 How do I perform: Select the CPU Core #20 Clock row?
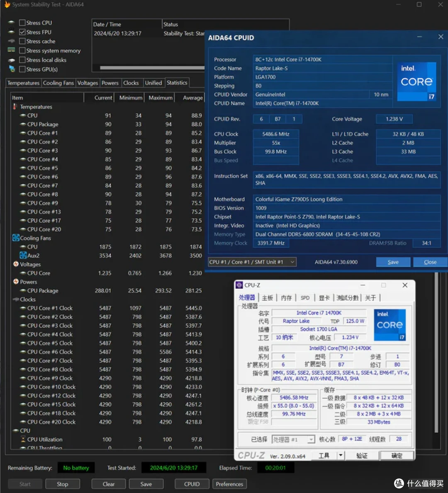(107, 422)
